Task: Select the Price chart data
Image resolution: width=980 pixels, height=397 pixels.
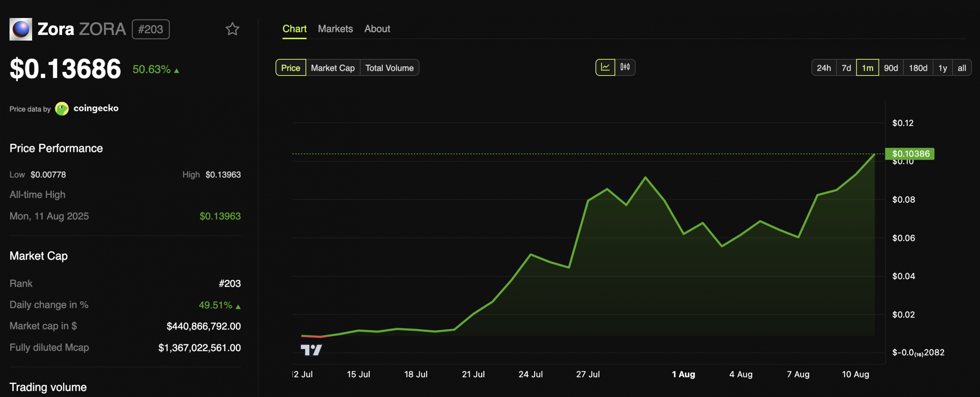Action: coord(291,68)
